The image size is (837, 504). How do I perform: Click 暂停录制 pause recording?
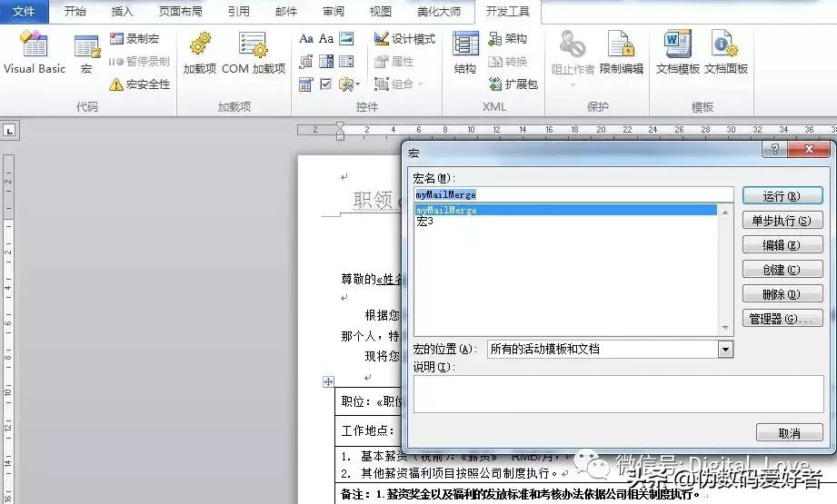tap(139, 62)
